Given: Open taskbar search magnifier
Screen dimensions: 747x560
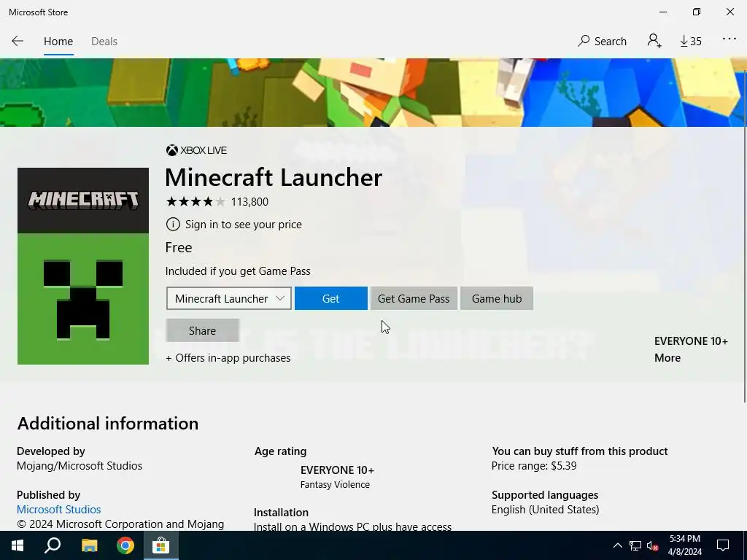Looking at the screenshot, I should (53, 545).
